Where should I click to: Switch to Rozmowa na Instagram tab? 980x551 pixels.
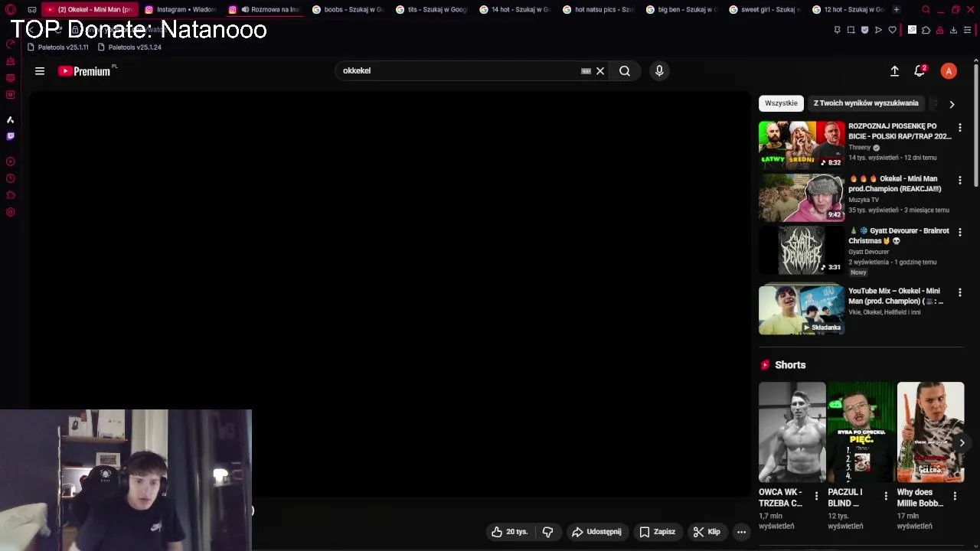click(x=265, y=9)
